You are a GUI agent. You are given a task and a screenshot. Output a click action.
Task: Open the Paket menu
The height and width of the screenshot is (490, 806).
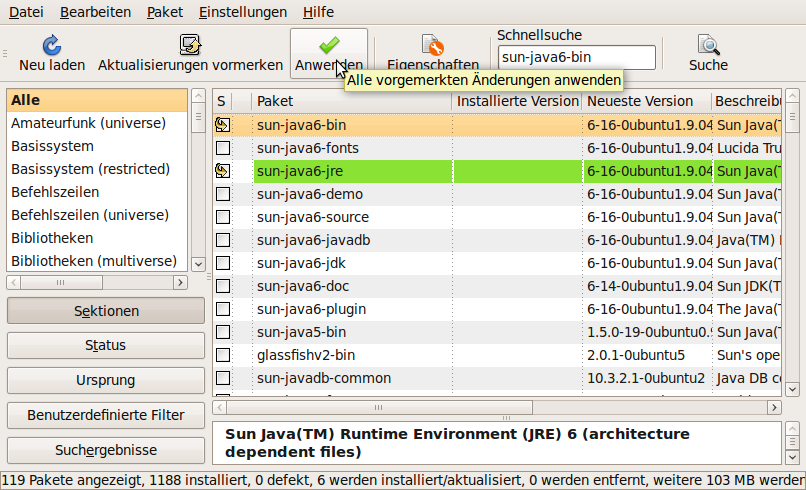165,12
